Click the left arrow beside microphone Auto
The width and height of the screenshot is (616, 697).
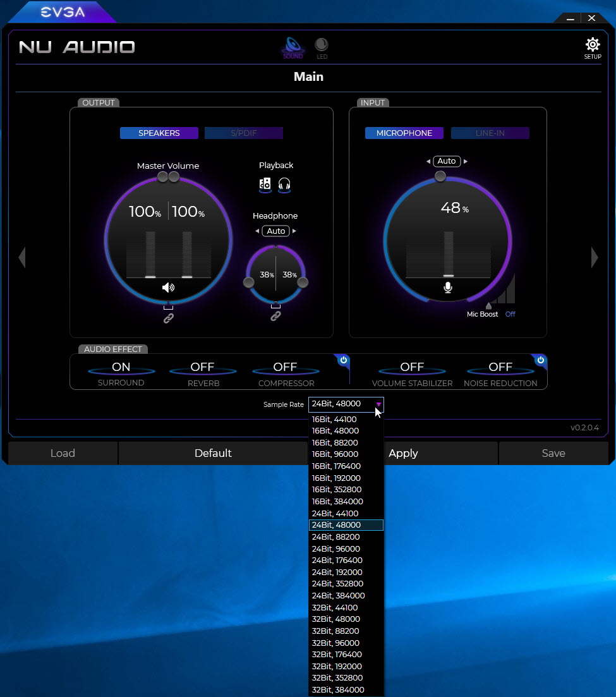[x=428, y=161]
